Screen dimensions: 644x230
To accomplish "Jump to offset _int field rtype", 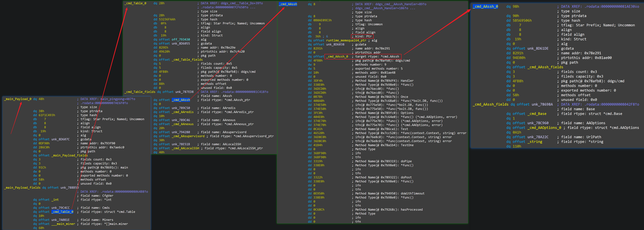I will pyautogui.click(x=55, y=200).
